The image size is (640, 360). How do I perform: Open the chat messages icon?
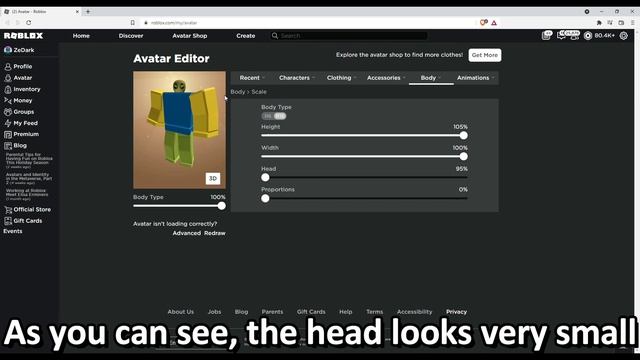561,36
